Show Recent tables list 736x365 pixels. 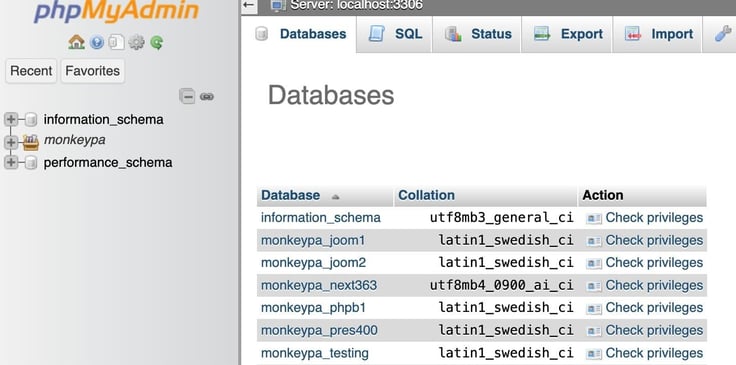[x=31, y=71]
